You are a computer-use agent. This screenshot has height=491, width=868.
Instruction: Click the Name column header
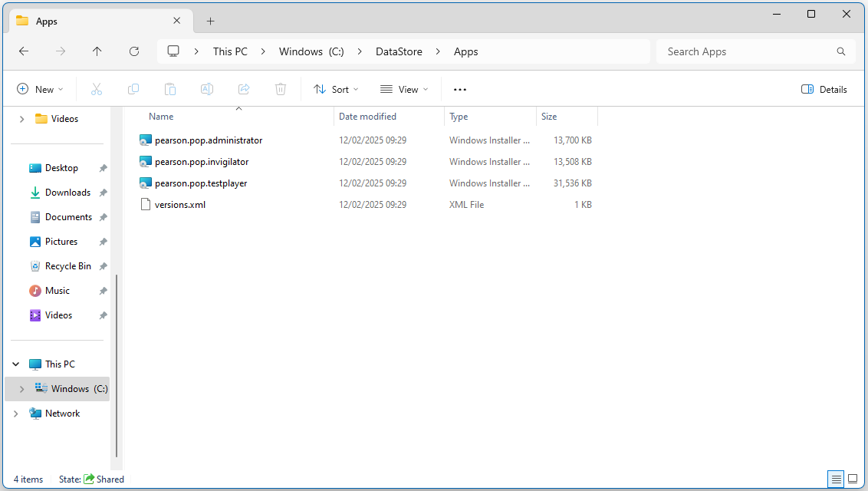point(161,116)
